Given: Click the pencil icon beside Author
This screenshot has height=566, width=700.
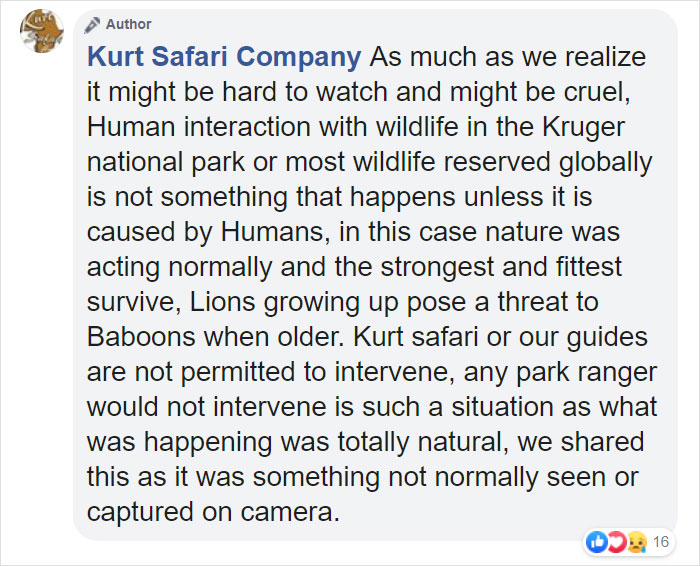Looking at the screenshot, I should point(92,25).
